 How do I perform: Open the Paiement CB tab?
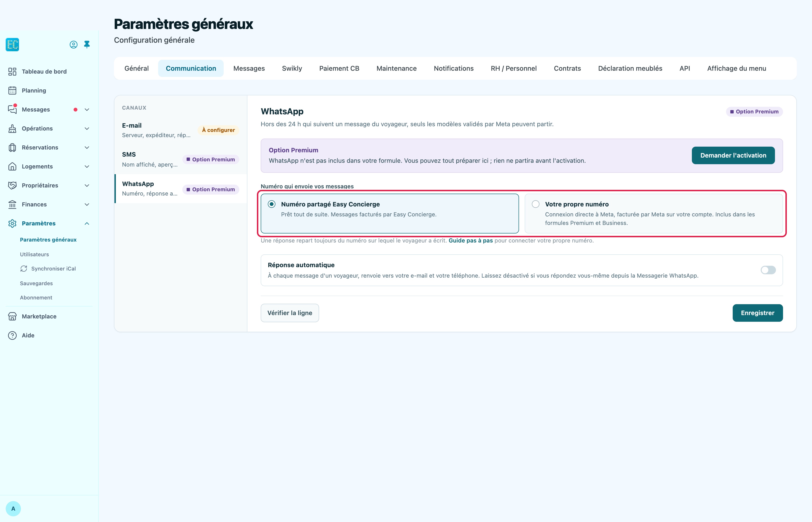[x=339, y=69]
